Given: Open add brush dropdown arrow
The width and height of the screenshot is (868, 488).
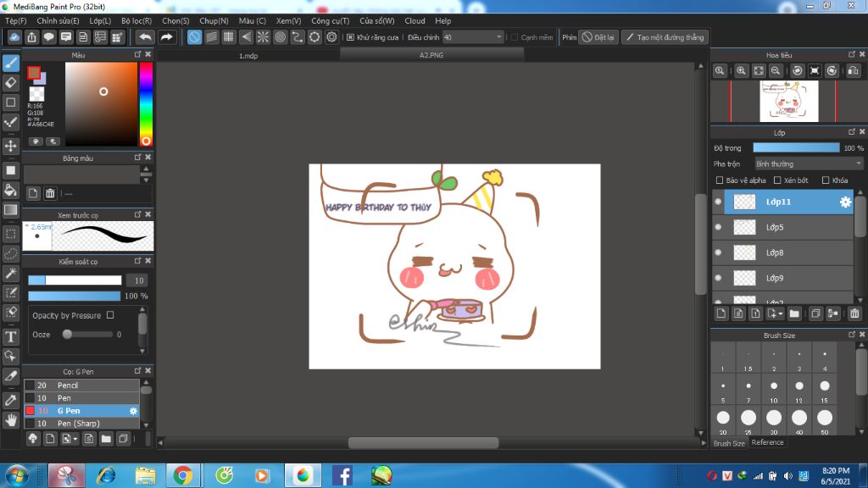Looking at the screenshot, I should click(x=75, y=440).
